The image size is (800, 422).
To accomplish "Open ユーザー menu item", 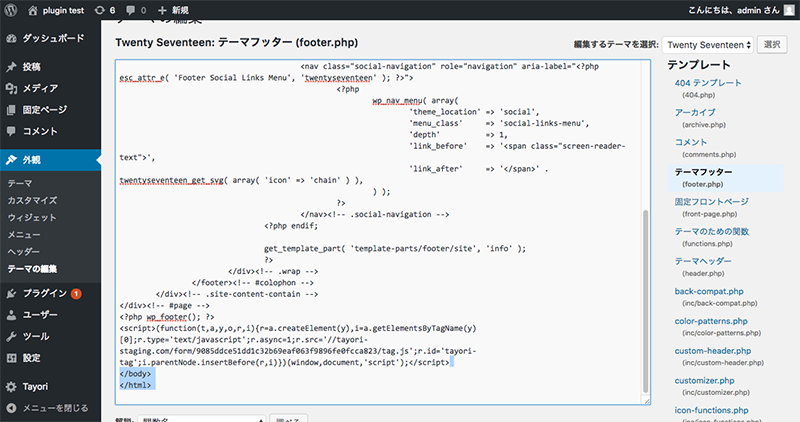I will tap(51, 315).
